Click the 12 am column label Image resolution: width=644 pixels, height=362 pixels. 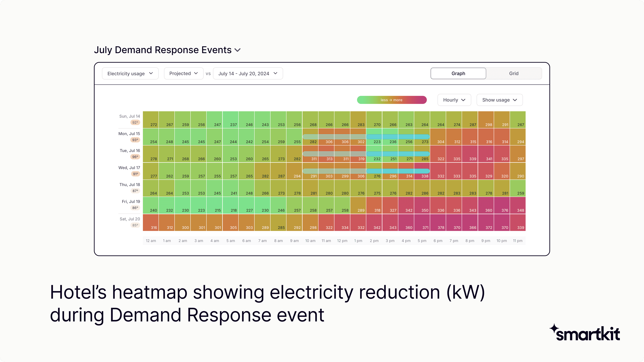tap(151, 241)
